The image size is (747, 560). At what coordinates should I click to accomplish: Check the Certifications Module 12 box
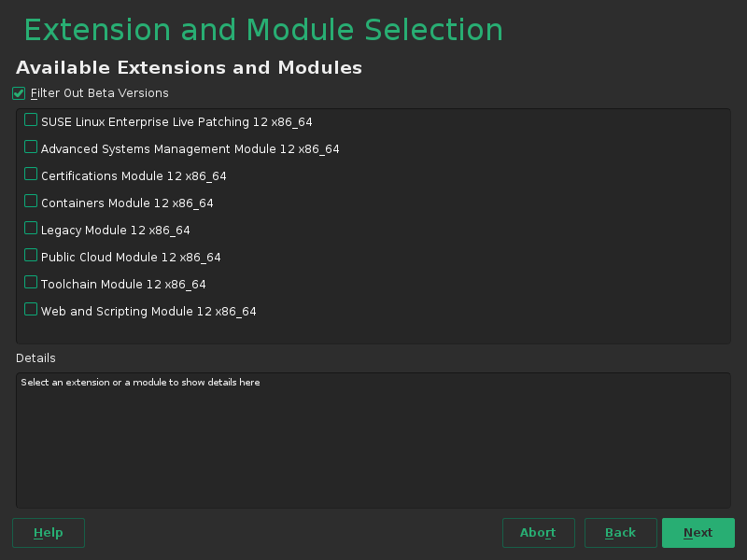31,175
